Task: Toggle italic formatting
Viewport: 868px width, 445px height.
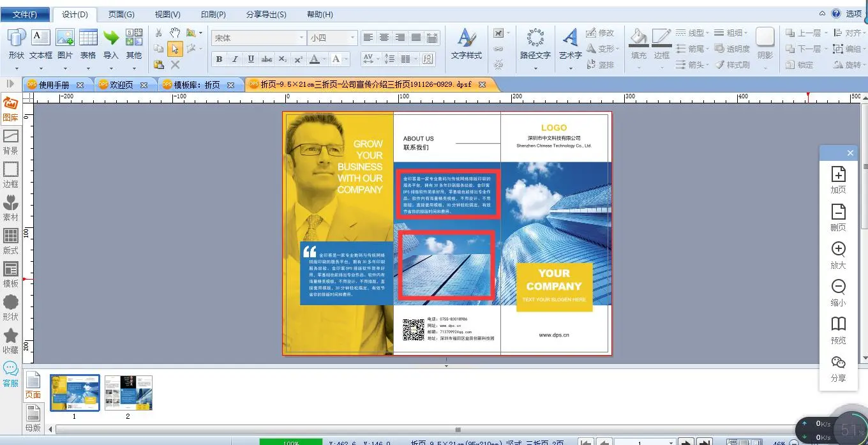Action: pos(235,59)
